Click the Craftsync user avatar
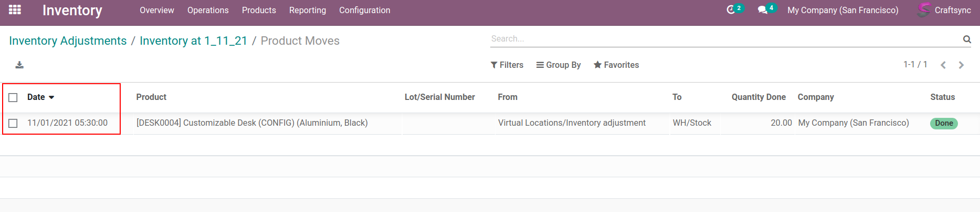 point(923,10)
